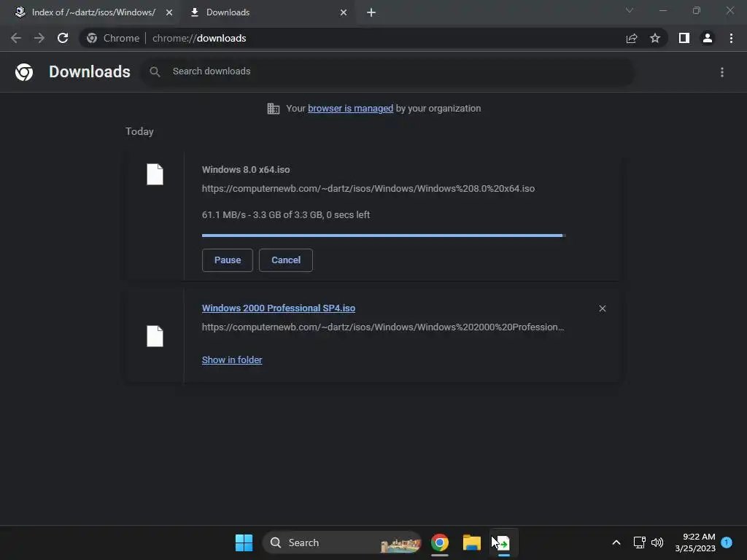747x560 pixels.
Task: Click the file icon for Windows 8.0 x64.iso
Action: tap(155, 174)
